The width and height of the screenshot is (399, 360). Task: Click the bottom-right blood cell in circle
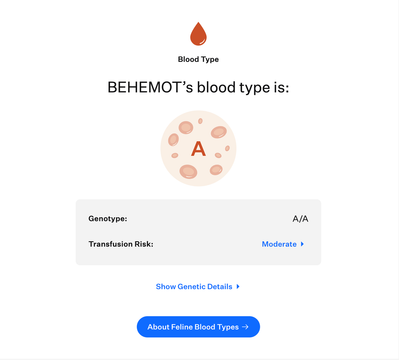pyautogui.click(x=216, y=170)
